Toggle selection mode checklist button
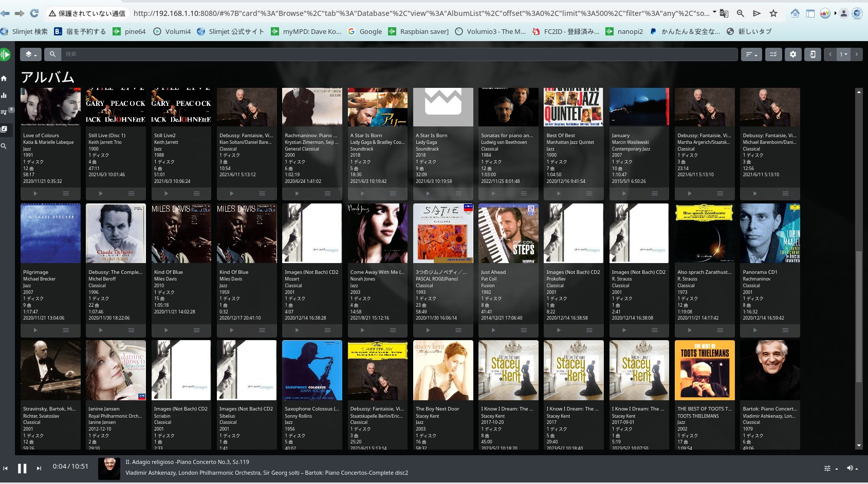The image size is (868, 484). (x=773, y=54)
